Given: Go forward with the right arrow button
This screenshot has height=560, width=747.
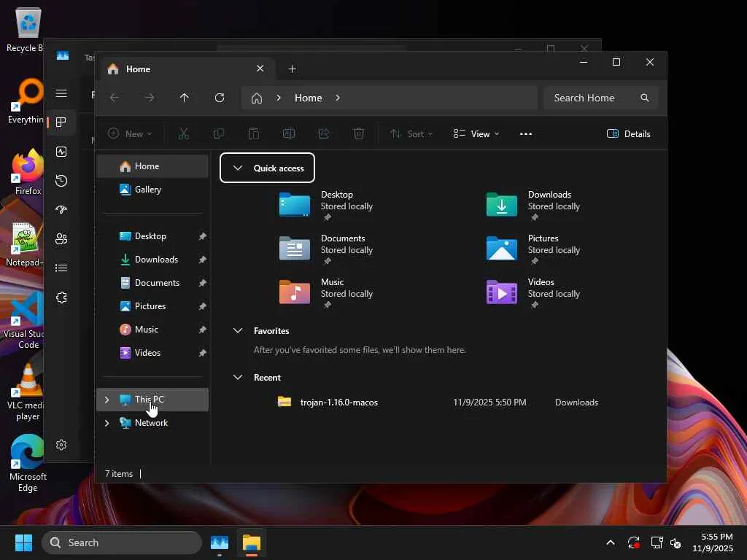Looking at the screenshot, I should (150, 98).
